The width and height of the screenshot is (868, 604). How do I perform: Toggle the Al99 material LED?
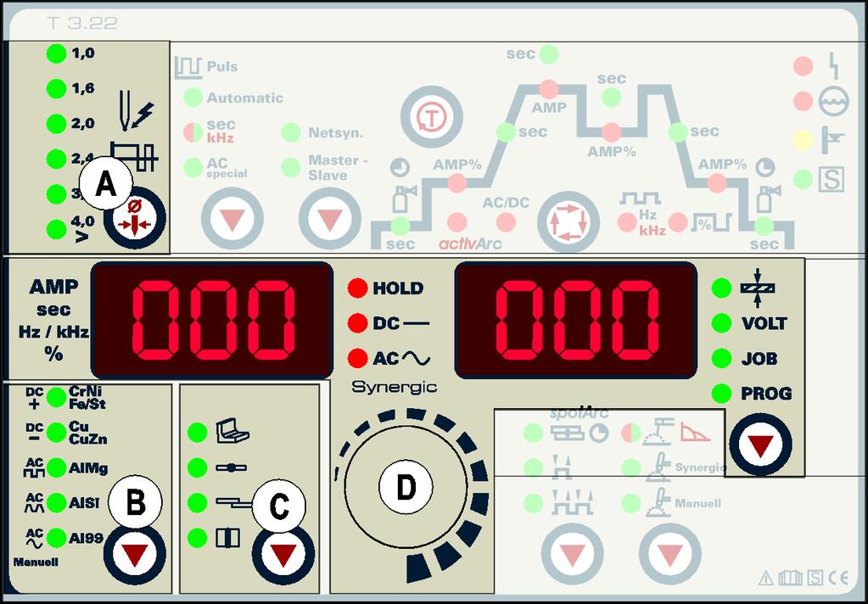(x=56, y=537)
